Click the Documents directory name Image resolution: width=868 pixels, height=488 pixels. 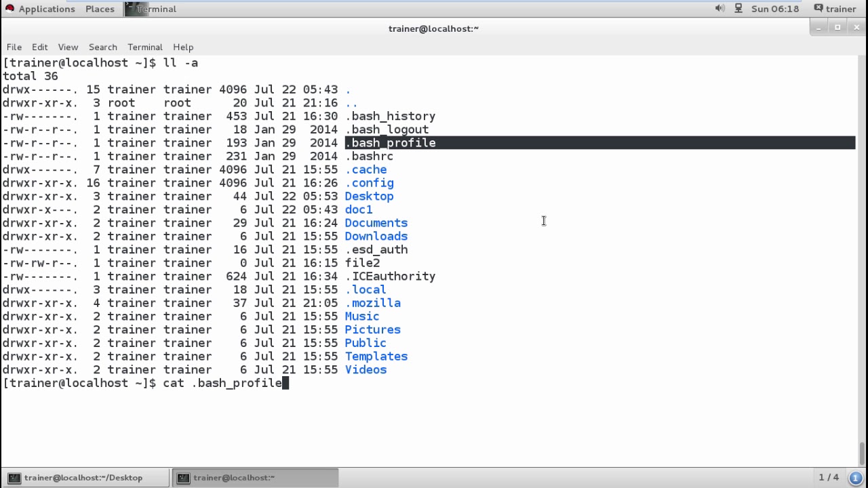tap(376, 223)
